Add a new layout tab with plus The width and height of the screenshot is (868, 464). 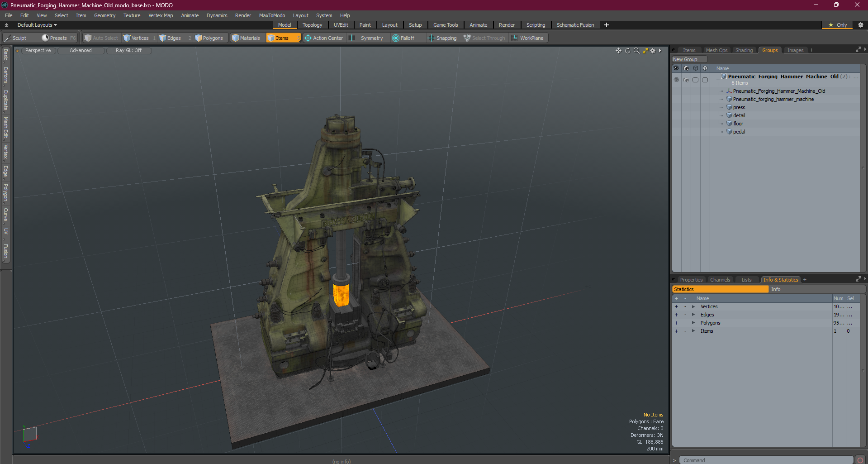tap(606, 25)
